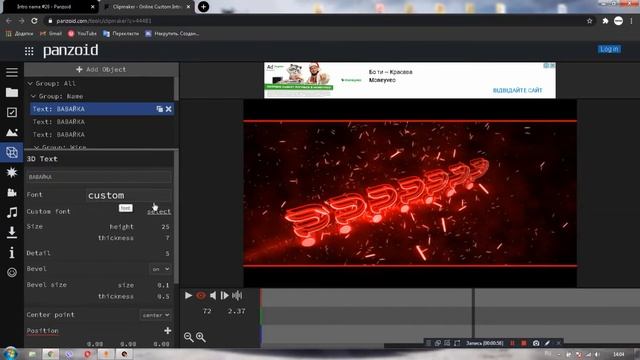Click the download icon in sidebar
The width and height of the screenshot is (640, 360).
click(12, 232)
